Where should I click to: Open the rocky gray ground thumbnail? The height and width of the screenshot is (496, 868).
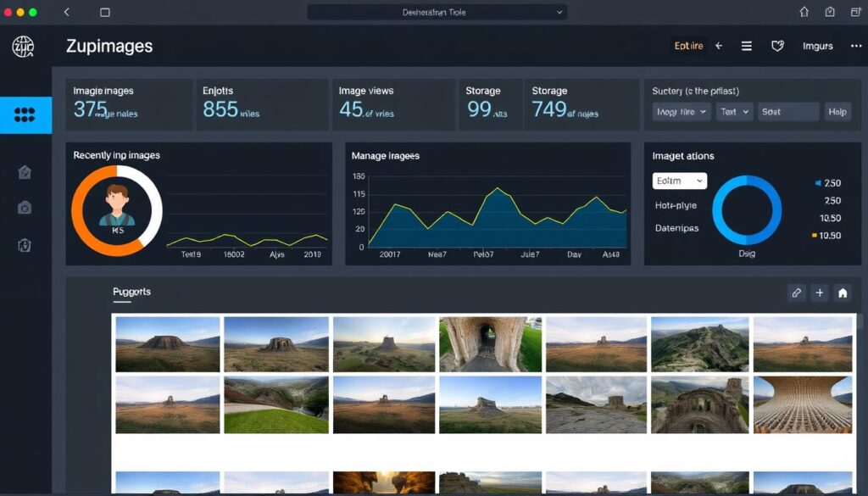point(596,404)
